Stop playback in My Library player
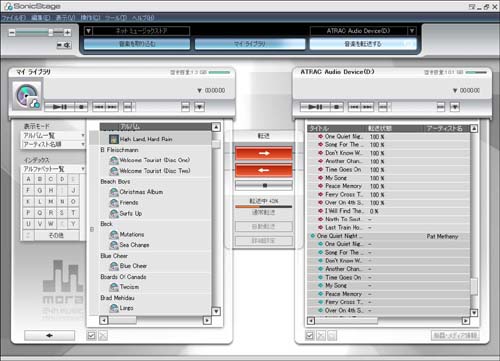500x361 pixels. (81, 107)
